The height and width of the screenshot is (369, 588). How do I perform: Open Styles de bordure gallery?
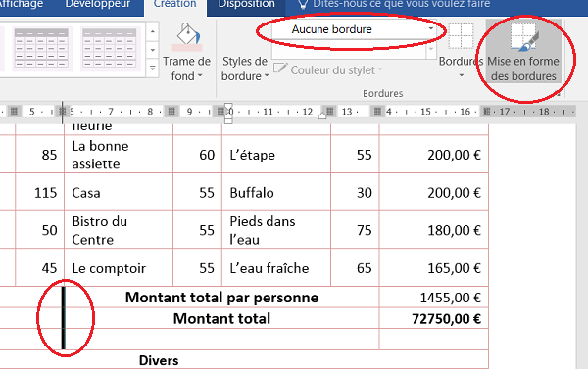[x=245, y=69]
